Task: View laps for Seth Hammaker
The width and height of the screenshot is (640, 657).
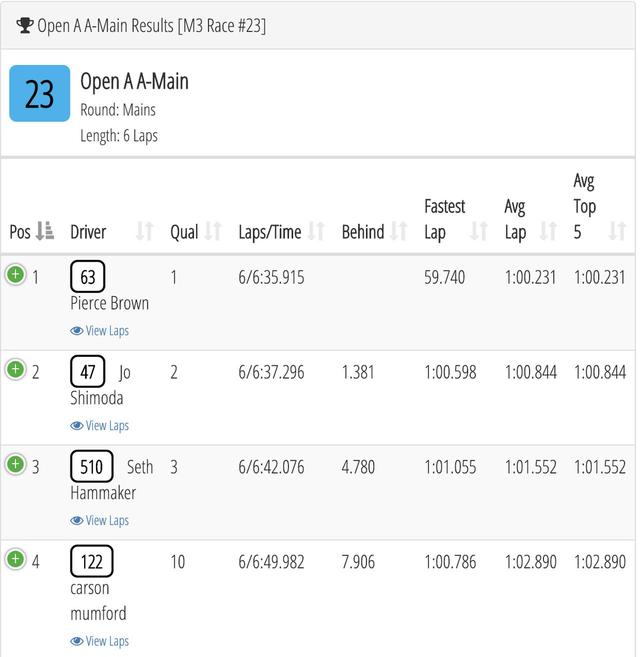Action: pos(99,520)
